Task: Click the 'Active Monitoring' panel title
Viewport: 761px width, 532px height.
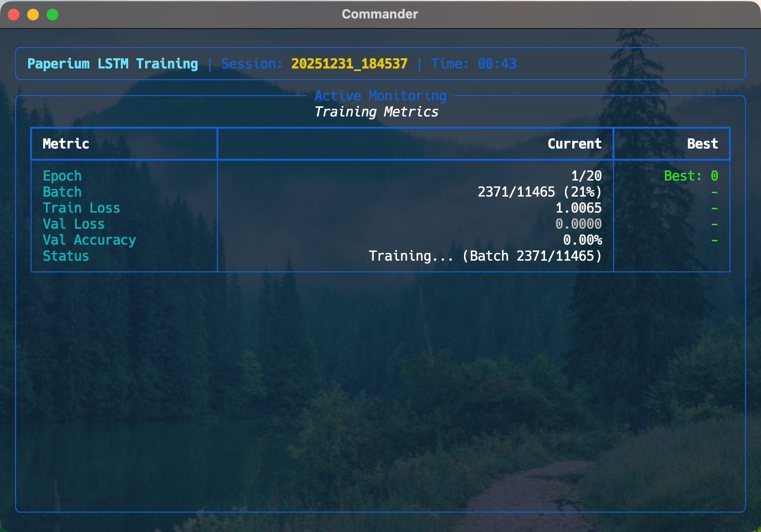Action: point(380,96)
